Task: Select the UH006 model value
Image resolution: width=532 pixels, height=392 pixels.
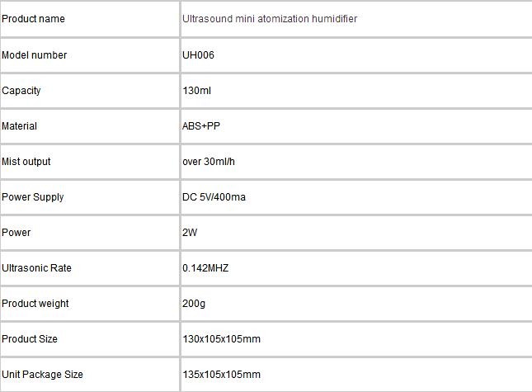Action: [198, 55]
